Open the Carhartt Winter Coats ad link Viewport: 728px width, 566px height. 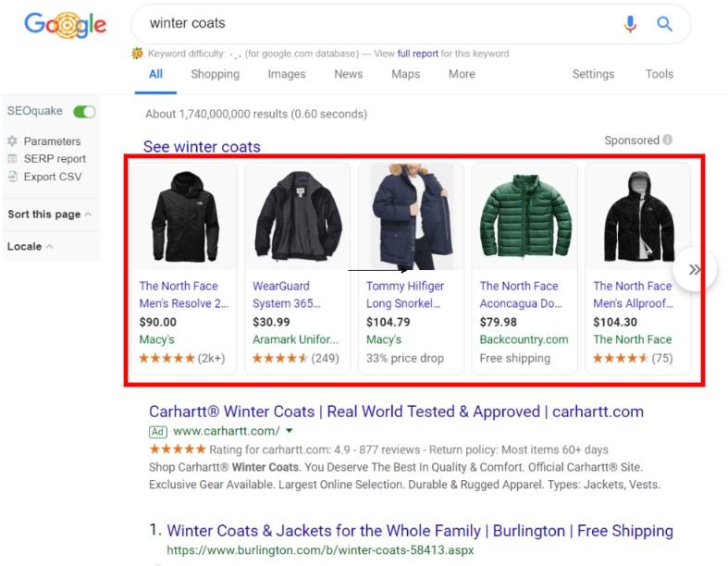tap(396, 412)
